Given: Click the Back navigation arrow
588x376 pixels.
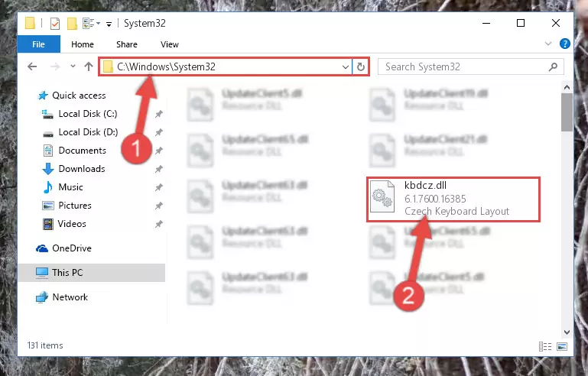Looking at the screenshot, I should pyautogui.click(x=32, y=66).
